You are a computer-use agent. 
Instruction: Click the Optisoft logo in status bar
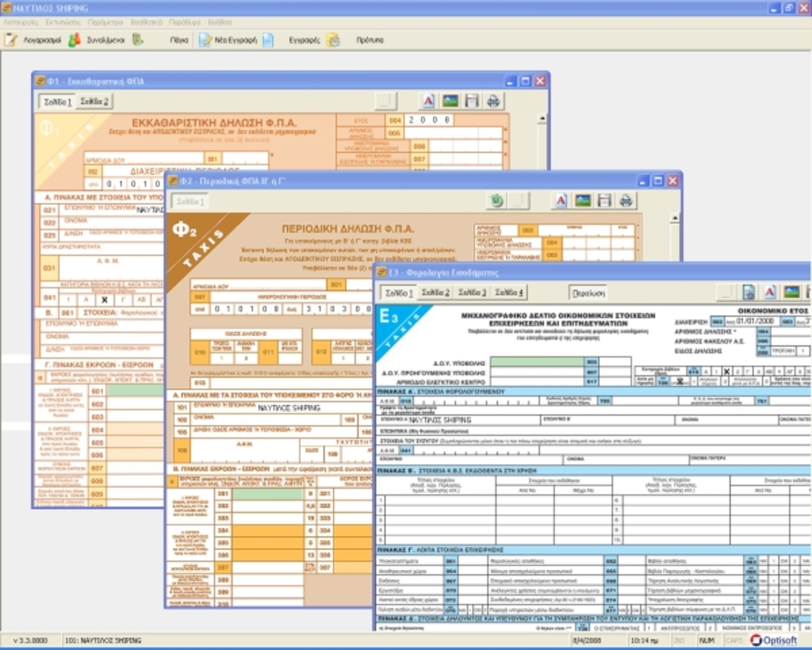(774, 640)
